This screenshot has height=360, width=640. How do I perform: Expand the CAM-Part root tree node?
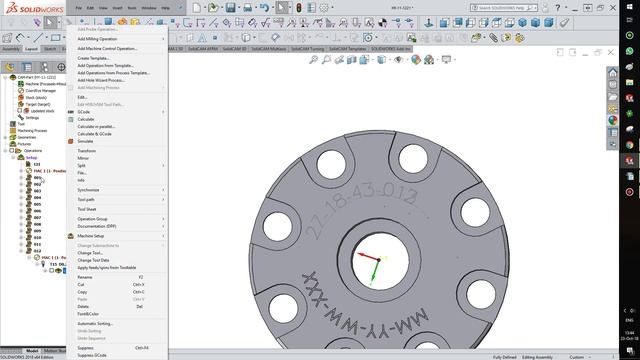pos(5,77)
